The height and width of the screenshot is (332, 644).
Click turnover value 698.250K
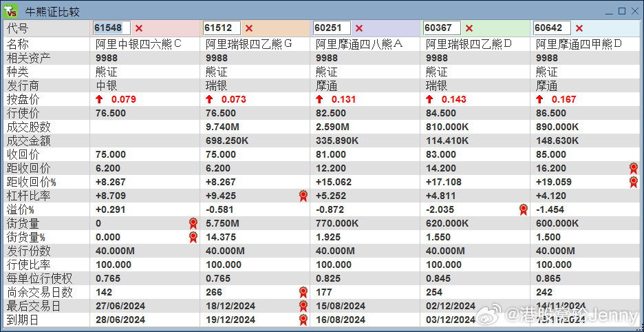coord(227,141)
